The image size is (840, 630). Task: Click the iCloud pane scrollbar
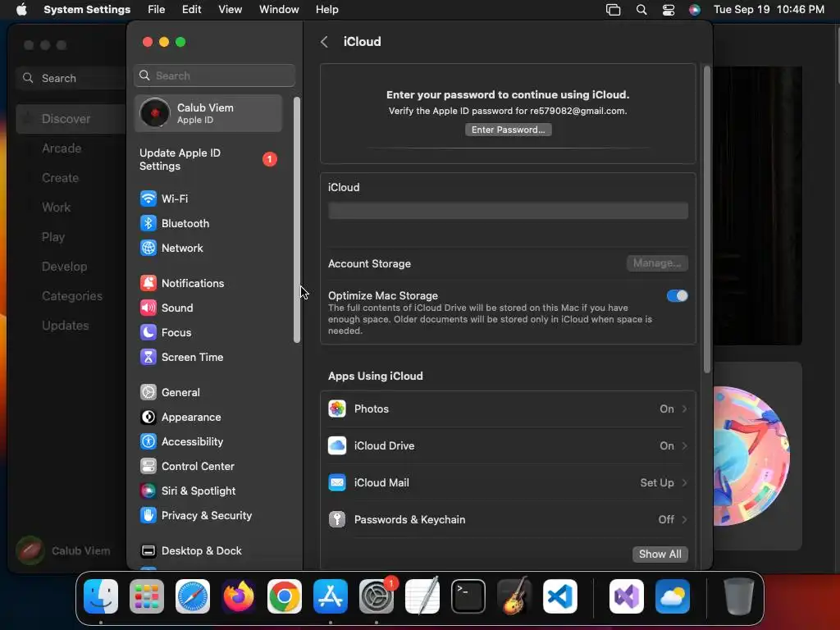(706, 220)
